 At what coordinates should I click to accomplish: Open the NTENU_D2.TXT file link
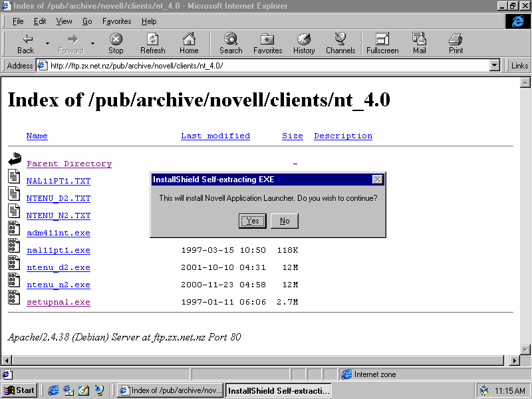coord(59,198)
